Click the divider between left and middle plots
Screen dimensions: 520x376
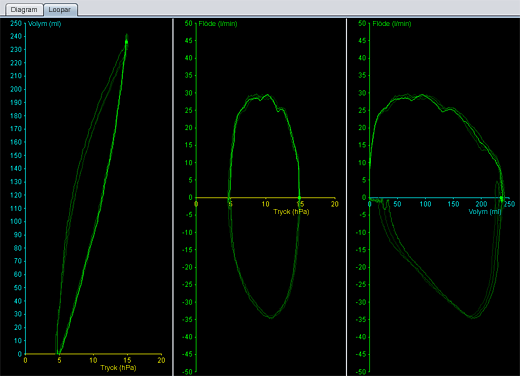[173, 197]
